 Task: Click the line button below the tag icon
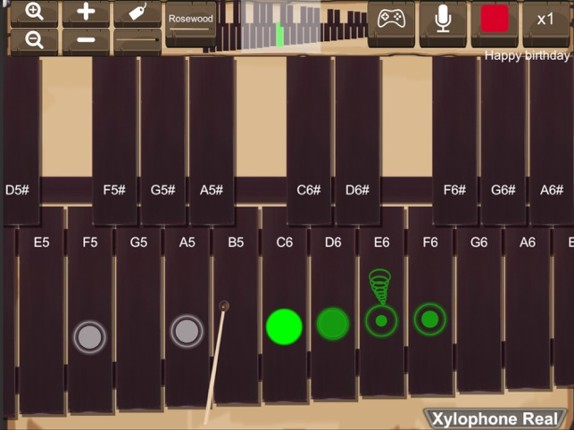pos(137,40)
